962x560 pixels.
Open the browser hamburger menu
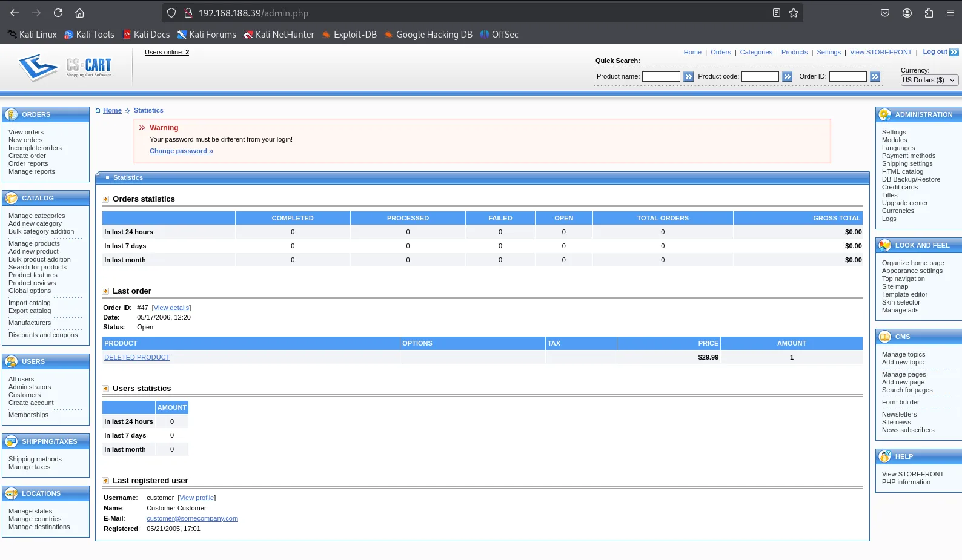point(950,13)
